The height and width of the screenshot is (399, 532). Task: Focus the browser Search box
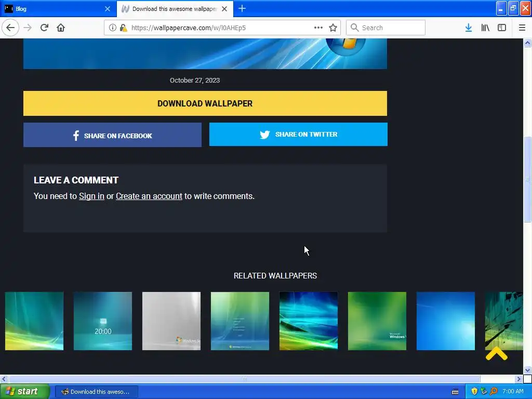tap(386, 28)
